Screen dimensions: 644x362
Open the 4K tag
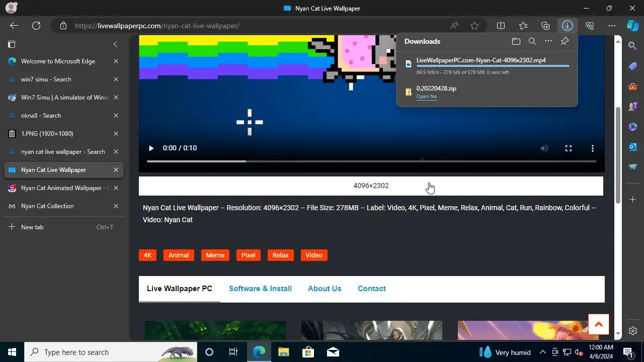coord(147,255)
